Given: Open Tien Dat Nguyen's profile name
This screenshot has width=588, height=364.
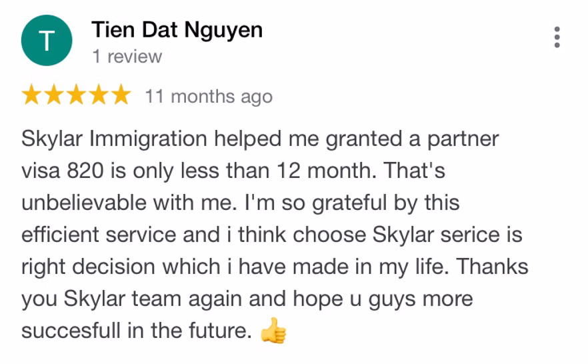Looking at the screenshot, I should click(x=177, y=30).
